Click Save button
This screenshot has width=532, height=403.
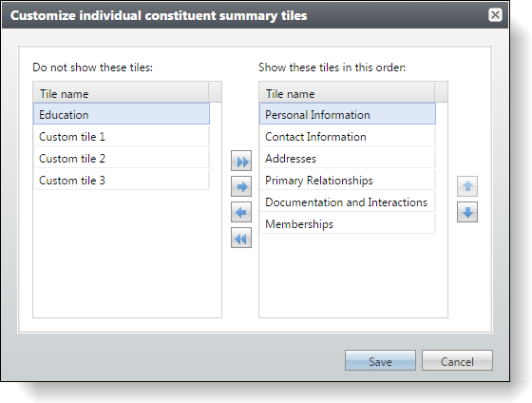380,360
